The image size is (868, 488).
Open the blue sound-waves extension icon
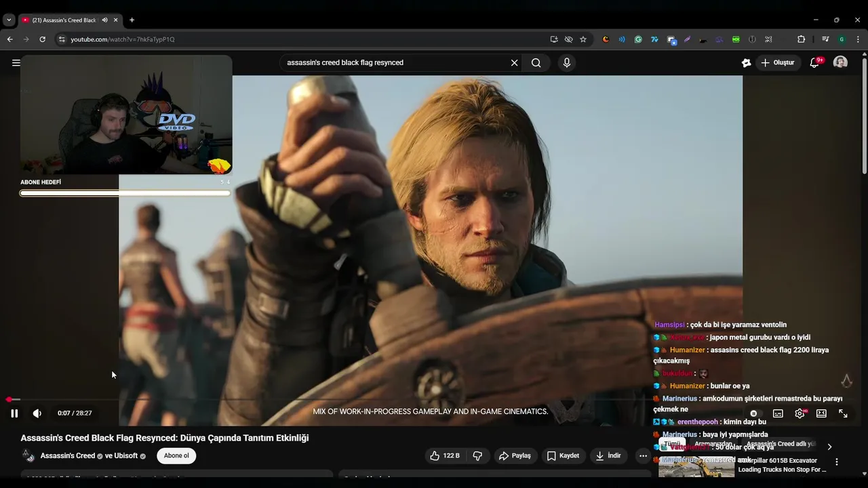pos(622,39)
